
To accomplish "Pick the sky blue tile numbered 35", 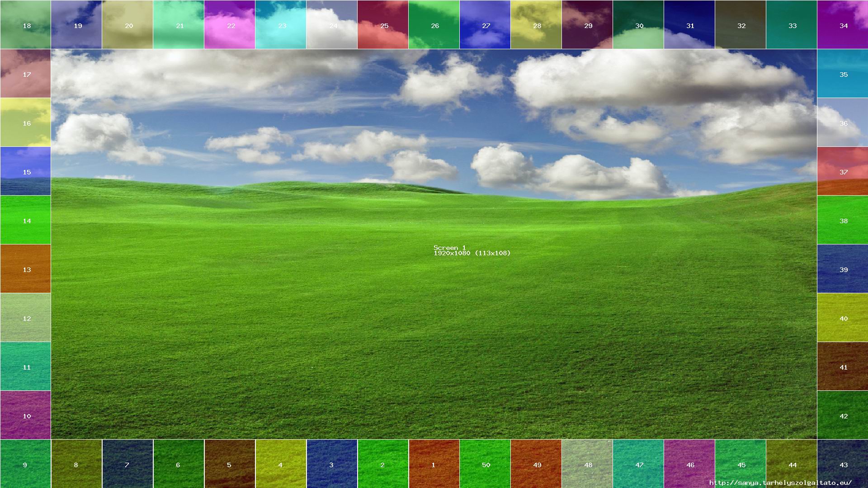I will 843,73.
